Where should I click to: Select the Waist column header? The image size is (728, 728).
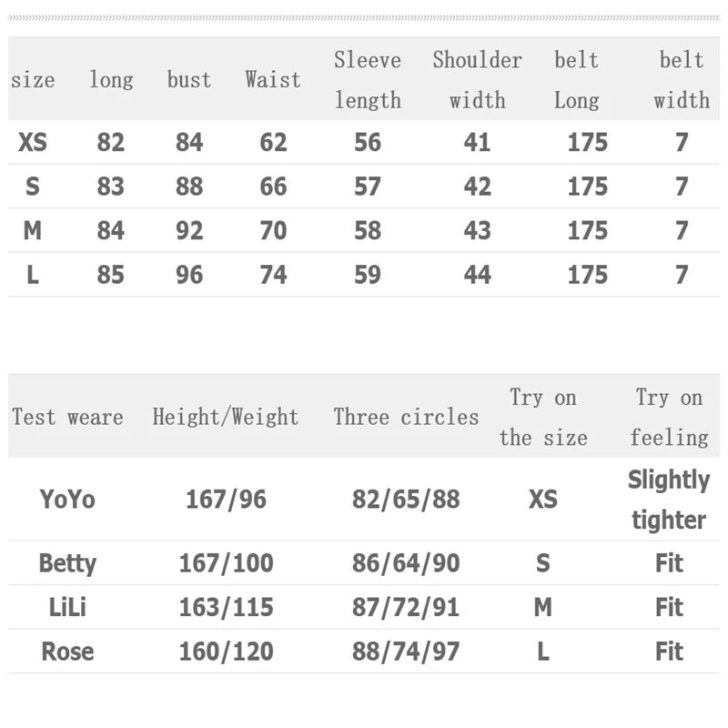tap(273, 79)
